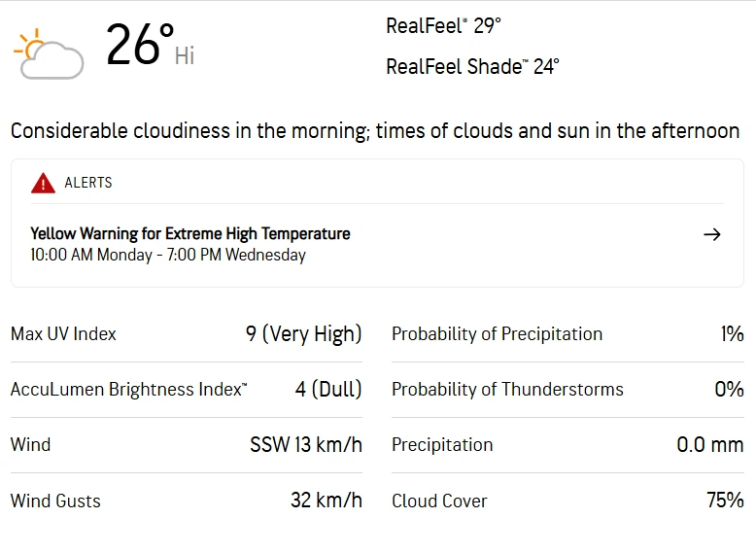Image resolution: width=756 pixels, height=553 pixels.
Task: Open Yellow Warning for Extreme High Temperature
Action: (x=189, y=234)
